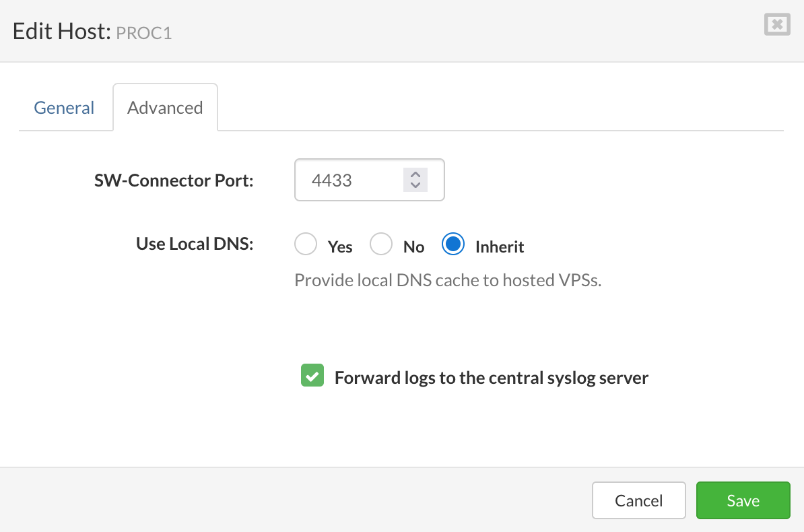
Task: Select the port number spinner control
Action: coord(415,180)
